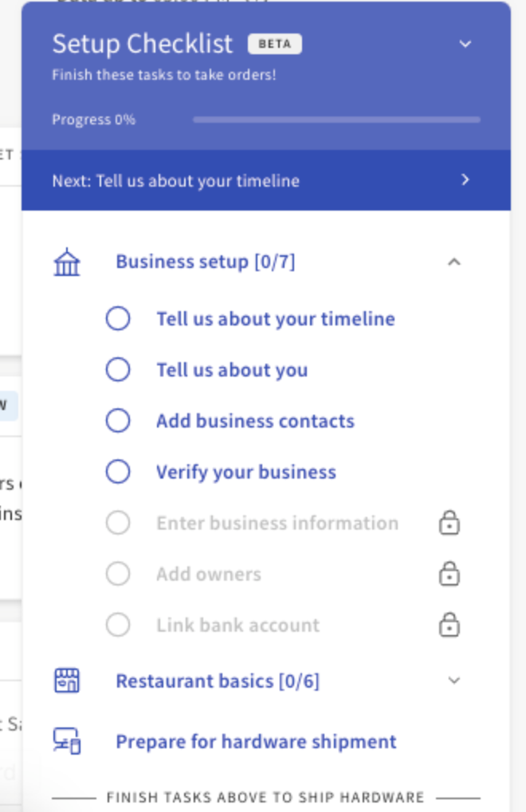Click the right arrow on the Next banner
Image resolution: width=526 pixels, height=812 pixels.
(x=466, y=180)
